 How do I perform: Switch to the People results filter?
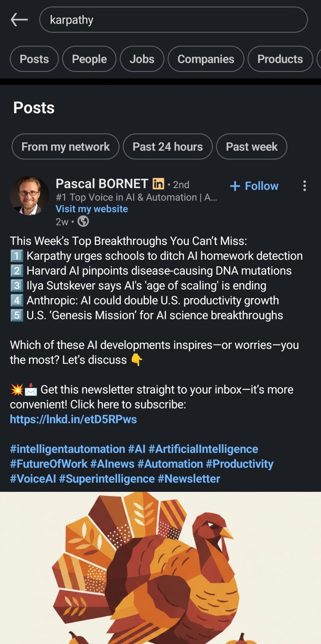coord(89,59)
